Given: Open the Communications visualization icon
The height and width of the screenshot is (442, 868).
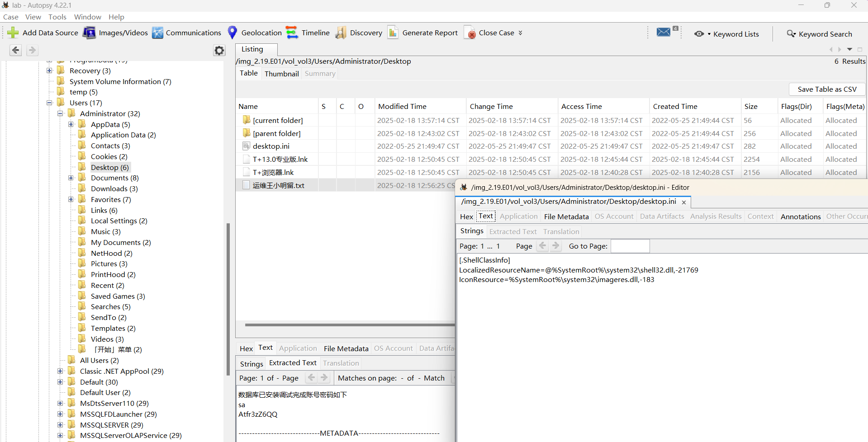Looking at the screenshot, I should tap(157, 33).
